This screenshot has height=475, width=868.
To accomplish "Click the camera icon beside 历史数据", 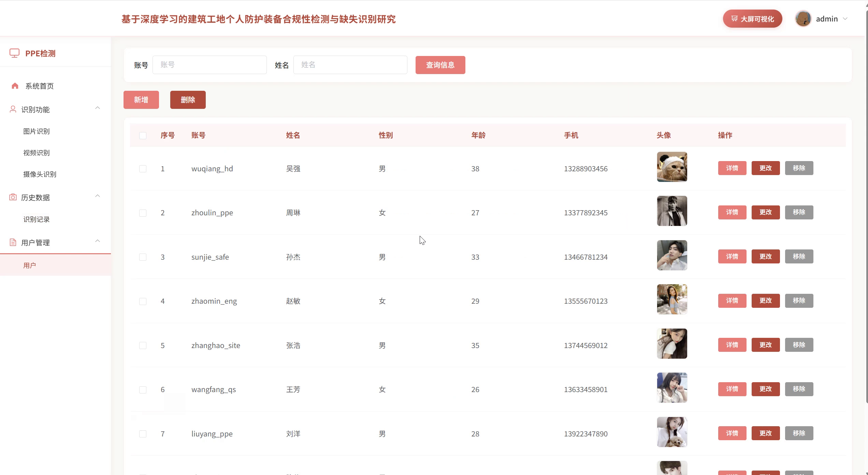I will coord(13,197).
